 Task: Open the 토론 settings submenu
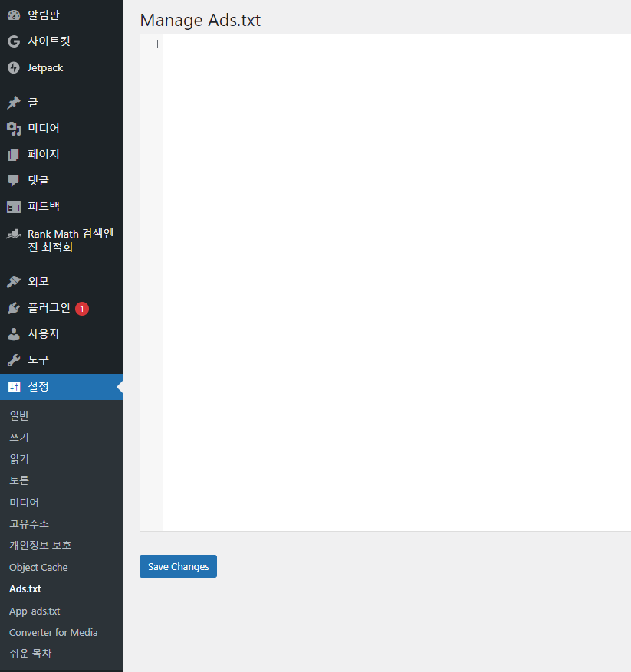[19, 480]
